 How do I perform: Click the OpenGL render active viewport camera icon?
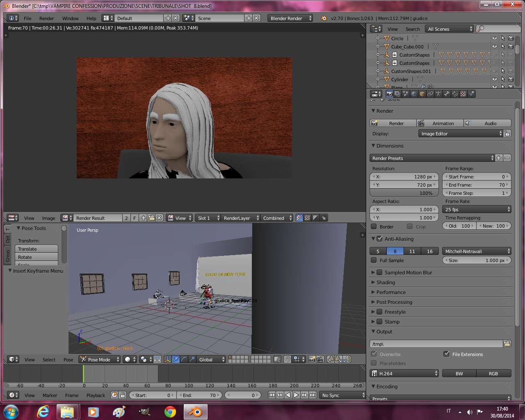click(x=312, y=359)
